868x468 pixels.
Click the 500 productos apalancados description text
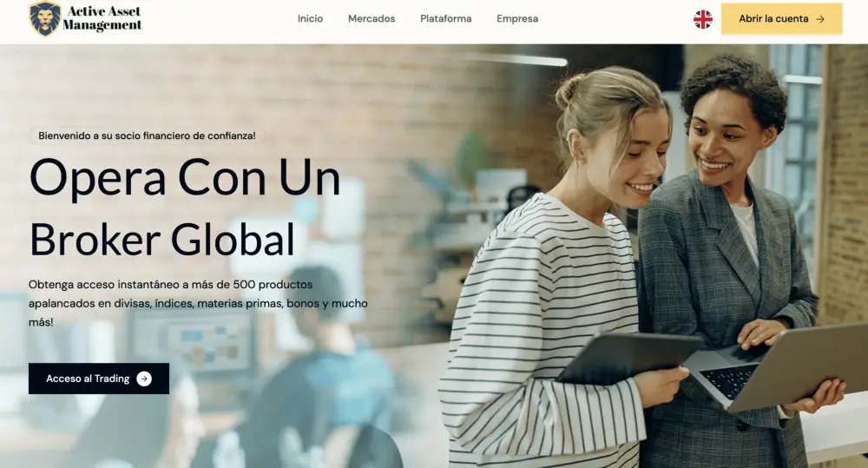click(198, 303)
